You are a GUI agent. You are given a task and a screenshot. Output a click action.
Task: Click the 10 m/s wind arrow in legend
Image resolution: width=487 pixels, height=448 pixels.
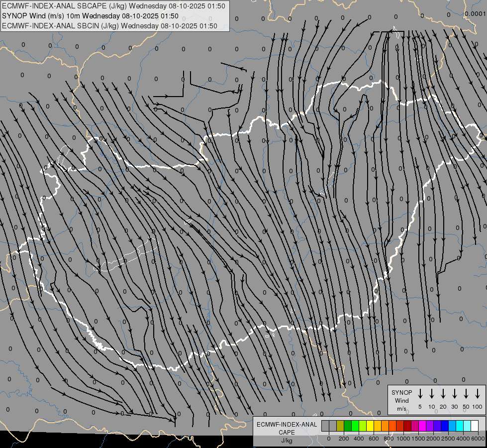click(x=432, y=394)
